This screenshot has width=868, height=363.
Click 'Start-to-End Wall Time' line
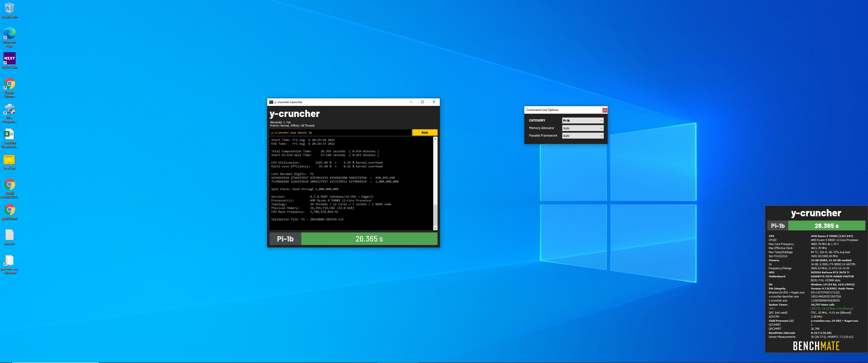pyautogui.click(x=325, y=155)
